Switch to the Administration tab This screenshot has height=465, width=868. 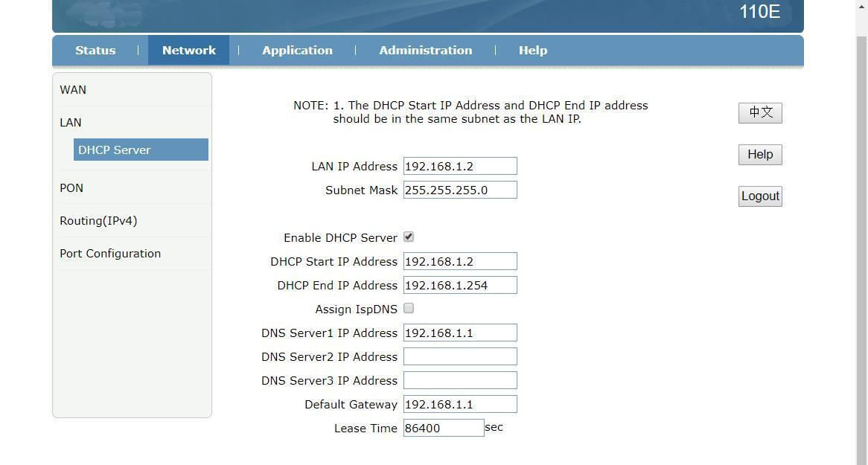pyautogui.click(x=426, y=51)
